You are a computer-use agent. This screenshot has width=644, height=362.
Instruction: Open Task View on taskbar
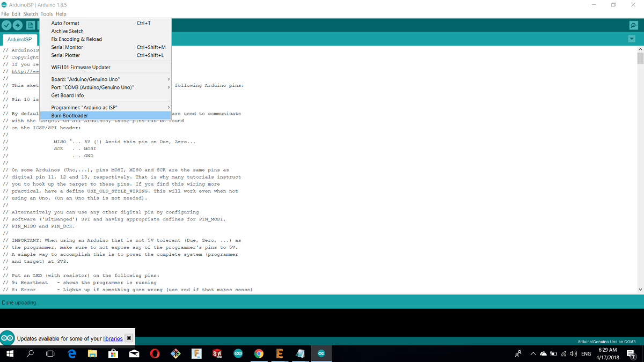click(50, 353)
